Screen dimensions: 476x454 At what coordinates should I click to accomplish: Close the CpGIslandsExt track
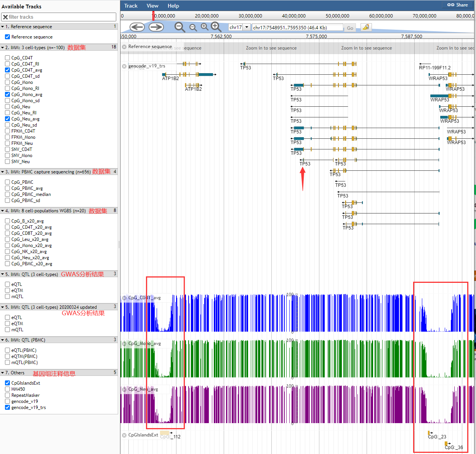(x=124, y=435)
